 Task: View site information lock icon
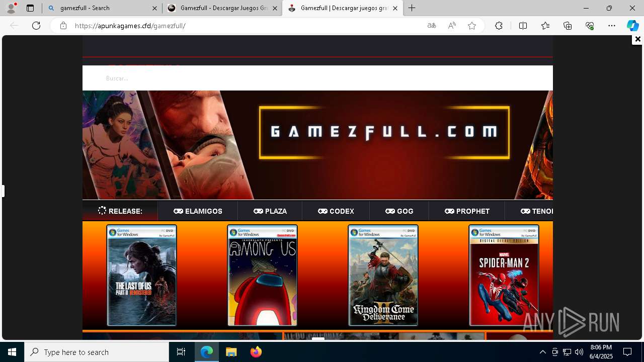(x=63, y=26)
